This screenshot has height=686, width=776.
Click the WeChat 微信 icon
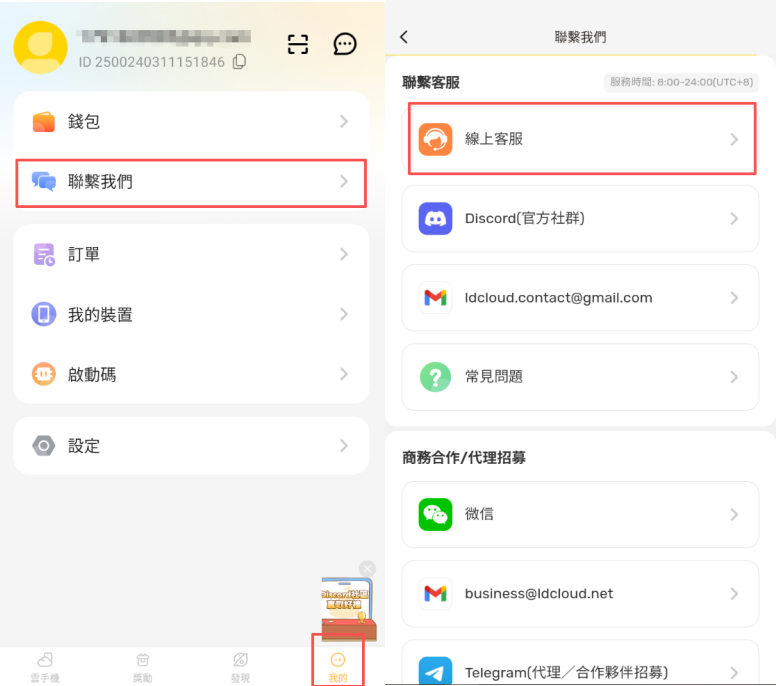435,514
